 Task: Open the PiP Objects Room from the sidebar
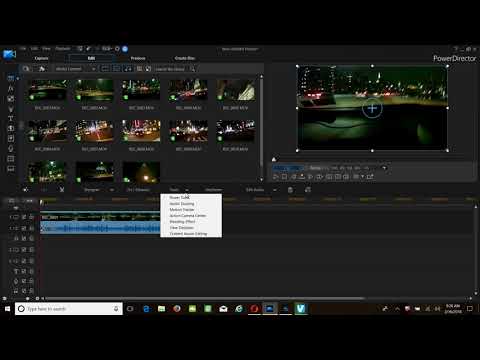pos(11,99)
